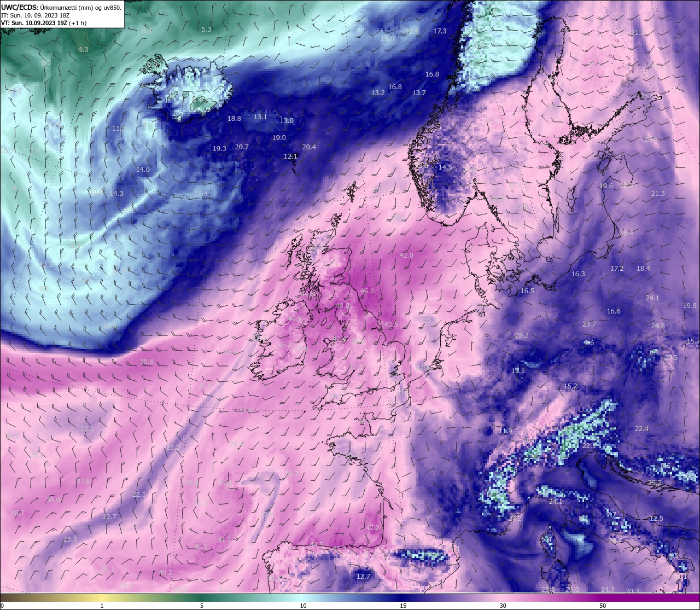The image size is (700, 610).
Task: Click the 43.5 value off eastern England
Action: (391, 324)
